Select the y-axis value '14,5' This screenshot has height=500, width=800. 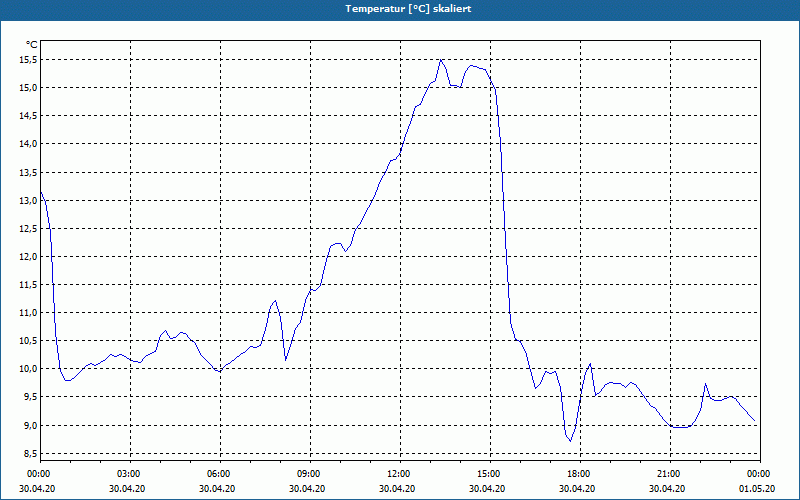[x=29, y=116]
